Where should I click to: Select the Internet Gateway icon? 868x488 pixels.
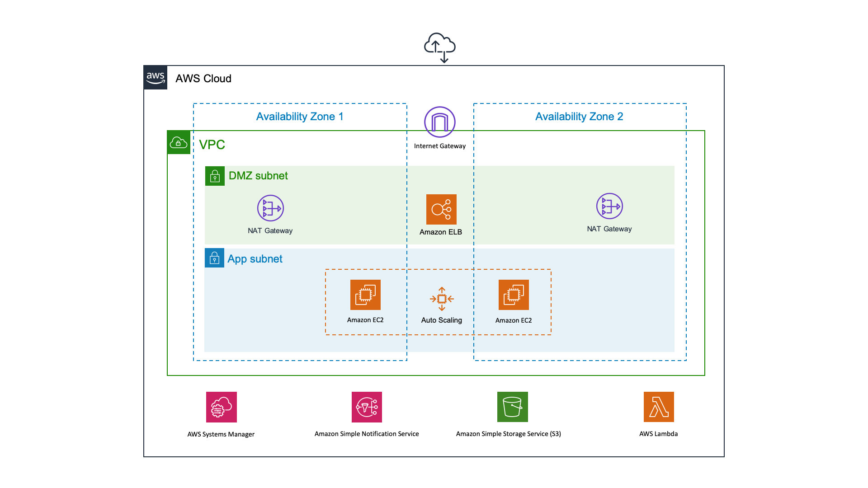[x=440, y=122]
